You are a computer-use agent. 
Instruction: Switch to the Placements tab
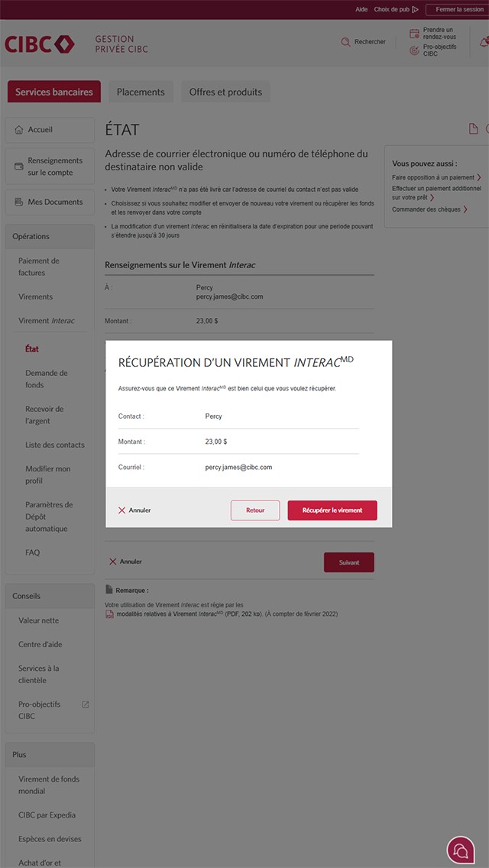[141, 92]
